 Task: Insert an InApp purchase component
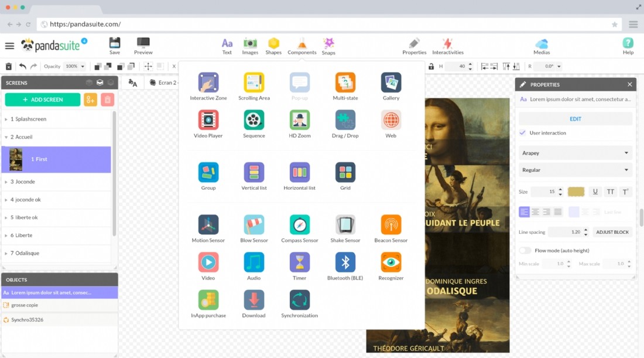(208, 300)
